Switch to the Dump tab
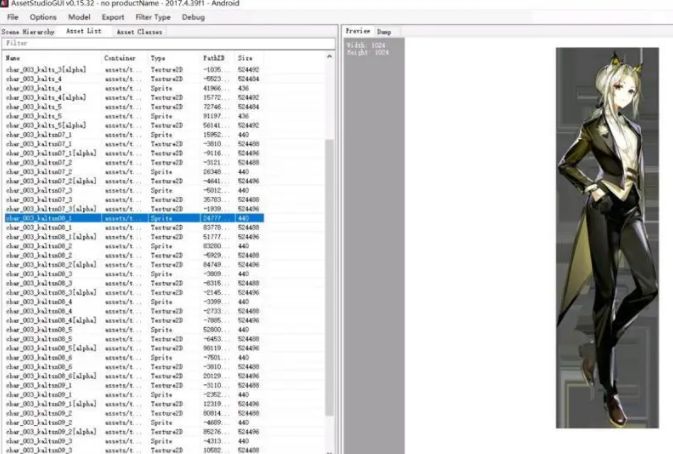Screen dimensions: 673x454 tap(384, 32)
